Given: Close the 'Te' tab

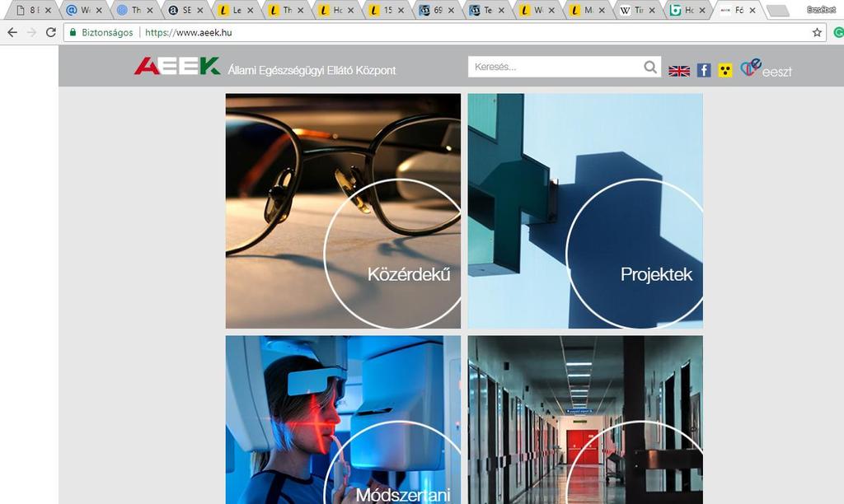Looking at the screenshot, I should pos(501,10).
